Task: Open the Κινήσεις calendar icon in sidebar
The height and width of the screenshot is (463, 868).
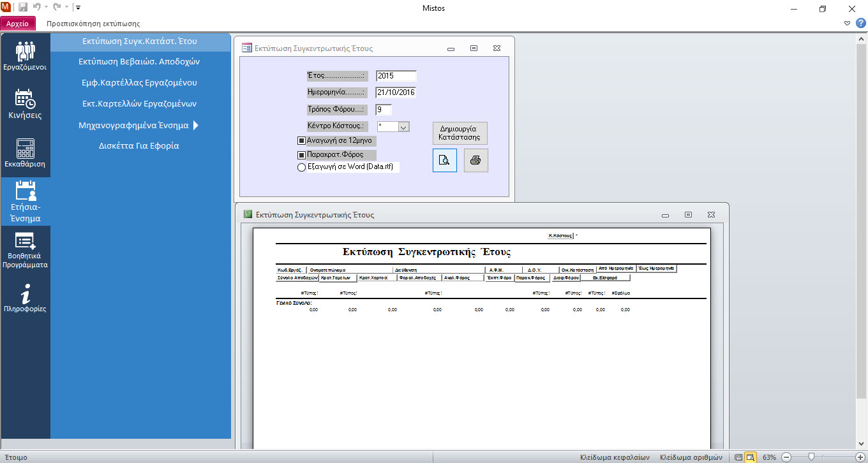Action: point(25,105)
